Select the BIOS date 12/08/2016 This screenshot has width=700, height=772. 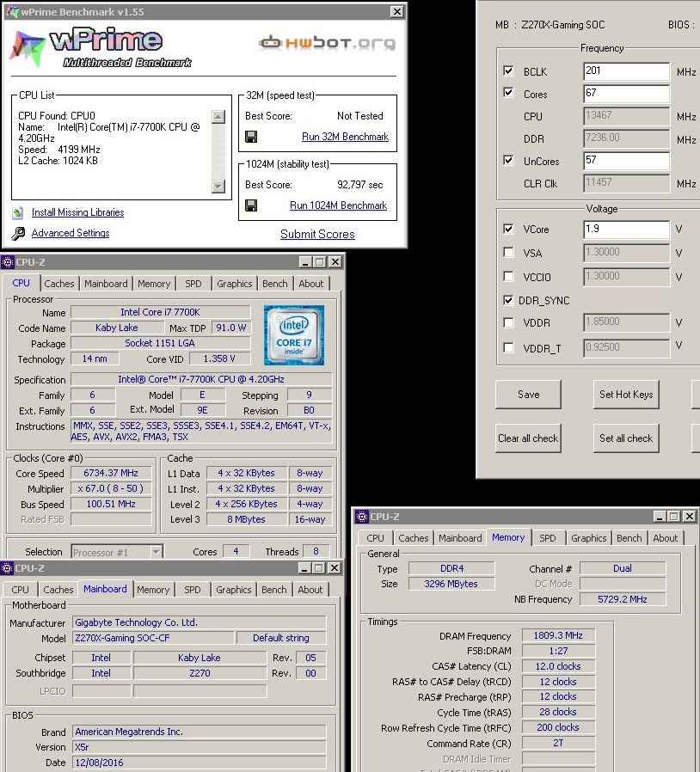pos(199,763)
